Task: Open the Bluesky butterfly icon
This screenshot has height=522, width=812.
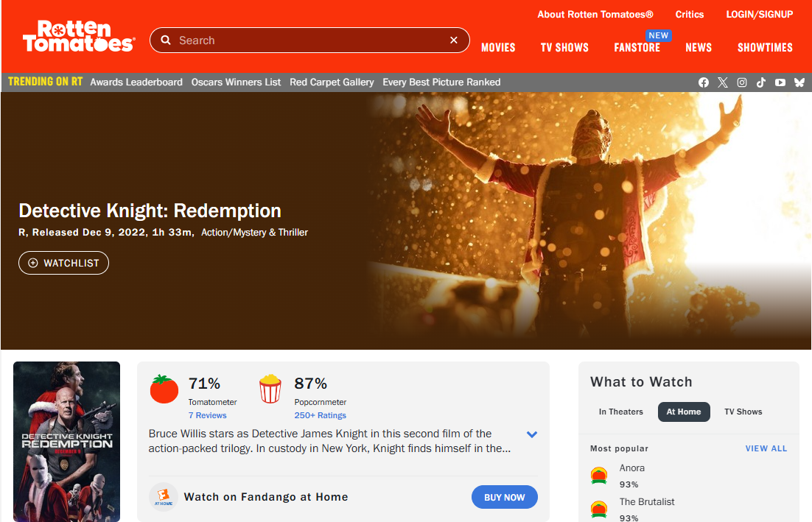Action: [x=799, y=82]
